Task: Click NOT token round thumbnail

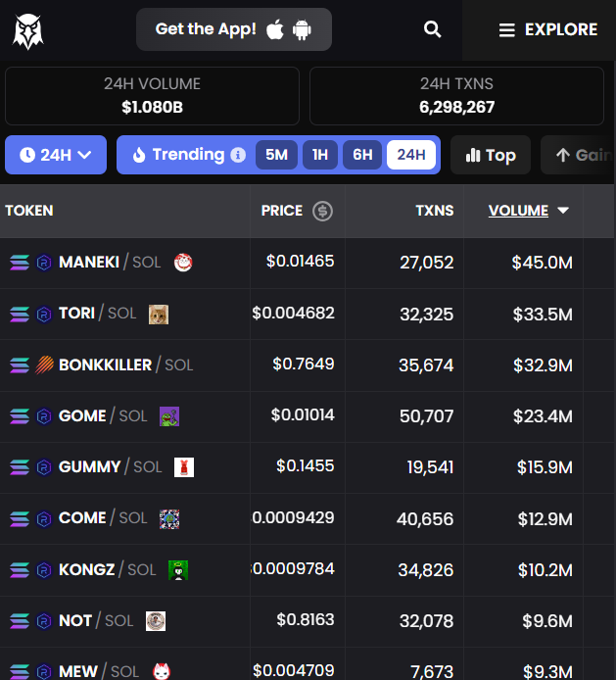Action: (156, 621)
